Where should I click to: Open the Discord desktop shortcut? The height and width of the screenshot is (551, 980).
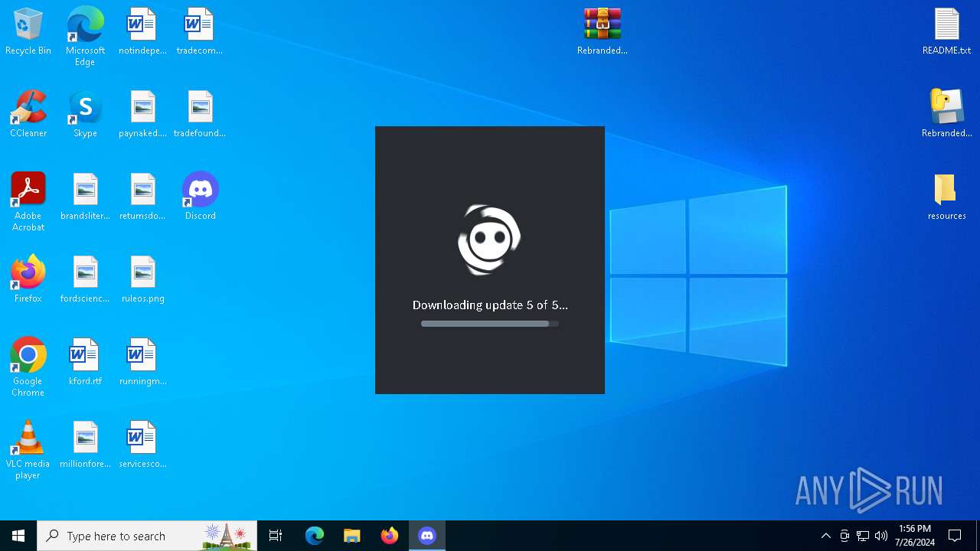click(x=200, y=197)
